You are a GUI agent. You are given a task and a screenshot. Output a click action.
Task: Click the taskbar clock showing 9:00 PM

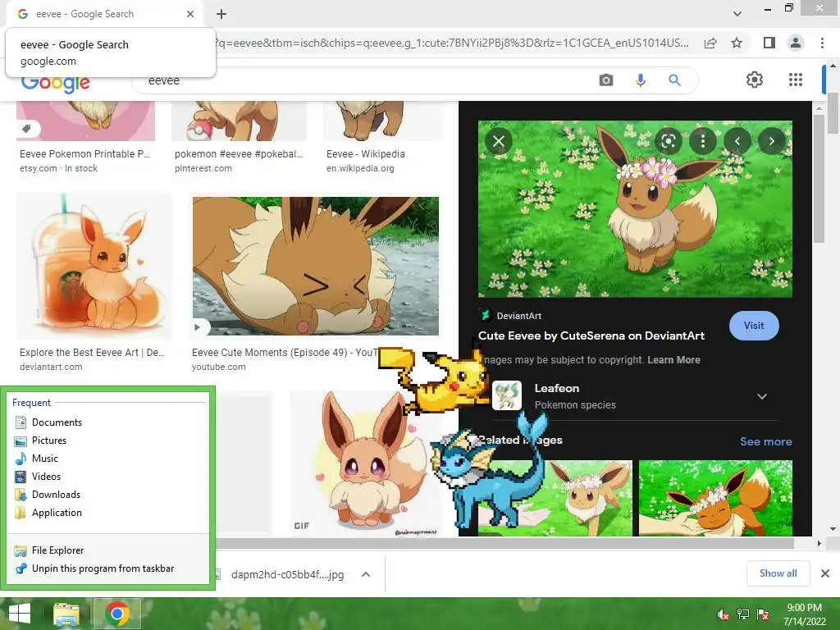[x=804, y=614]
